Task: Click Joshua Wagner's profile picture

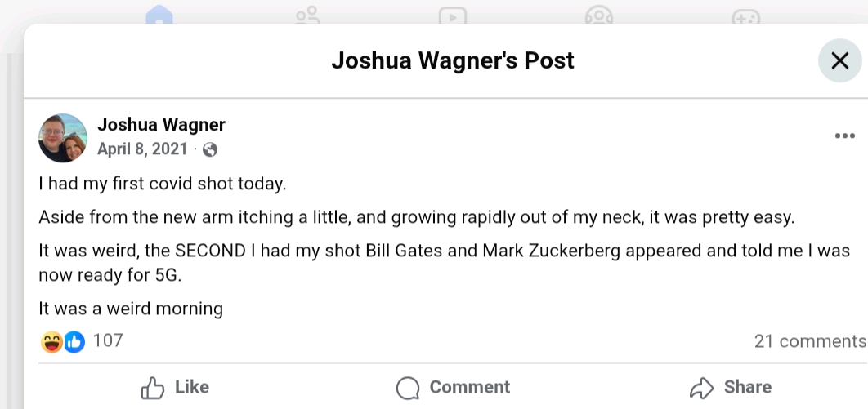Action: click(63, 138)
